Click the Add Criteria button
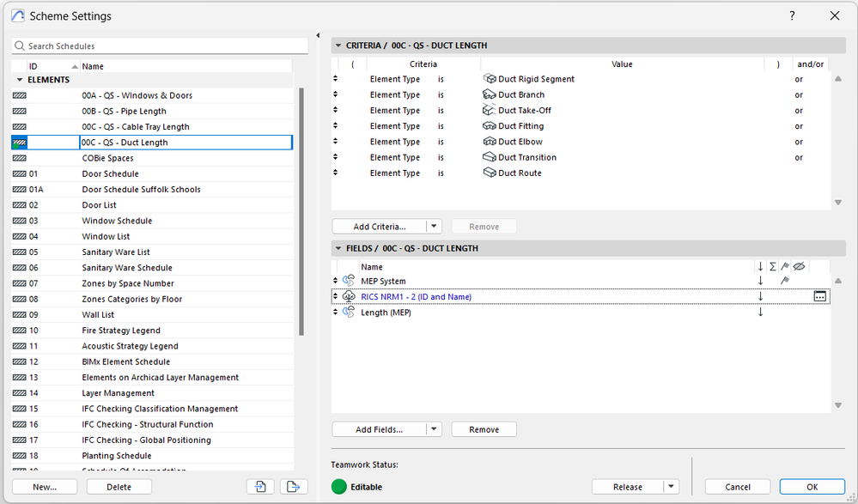The width and height of the screenshot is (858, 504). pos(380,226)
